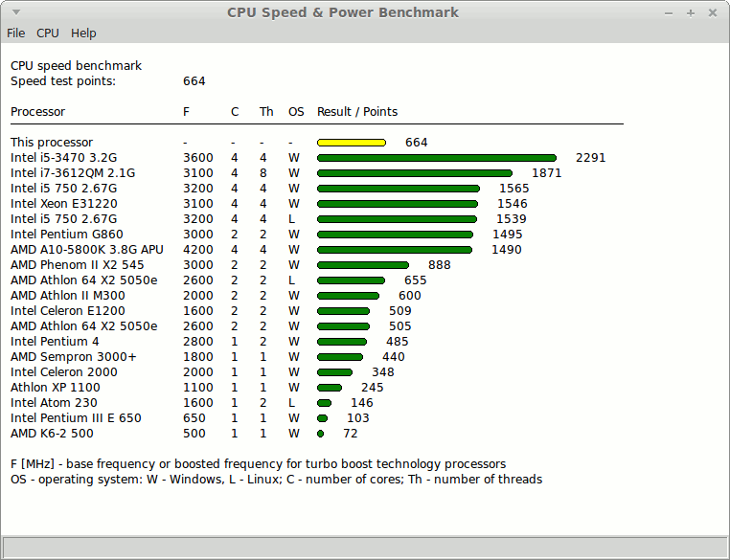Click the small AMD K6-2 500 bar
The image size is (730, 560).
pos(320,434)
